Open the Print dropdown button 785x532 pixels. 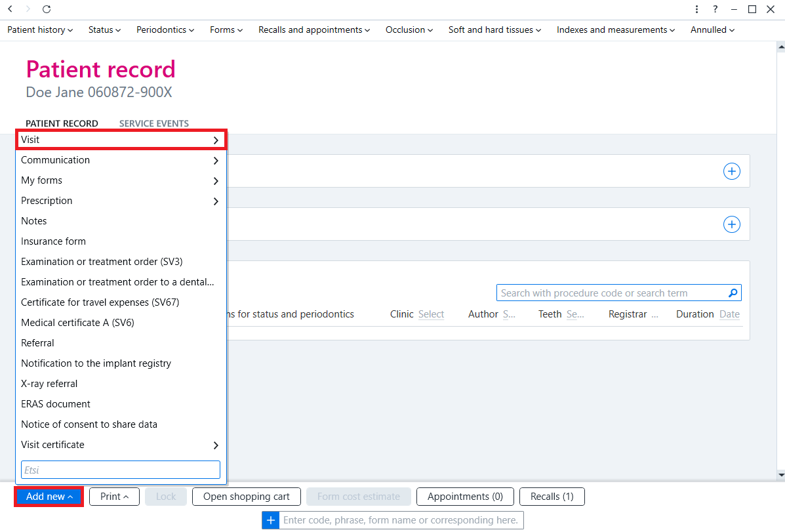[x=114, y=497]
